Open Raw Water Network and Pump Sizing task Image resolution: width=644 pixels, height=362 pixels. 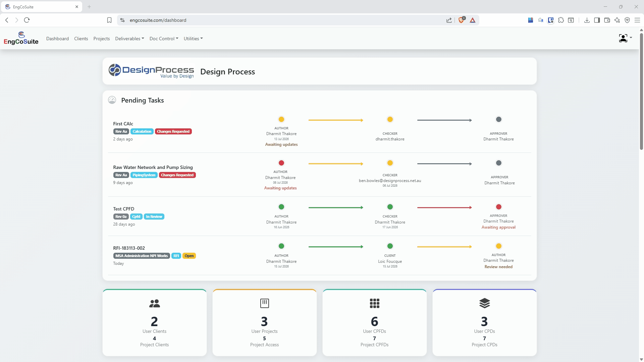click(153, 167)
